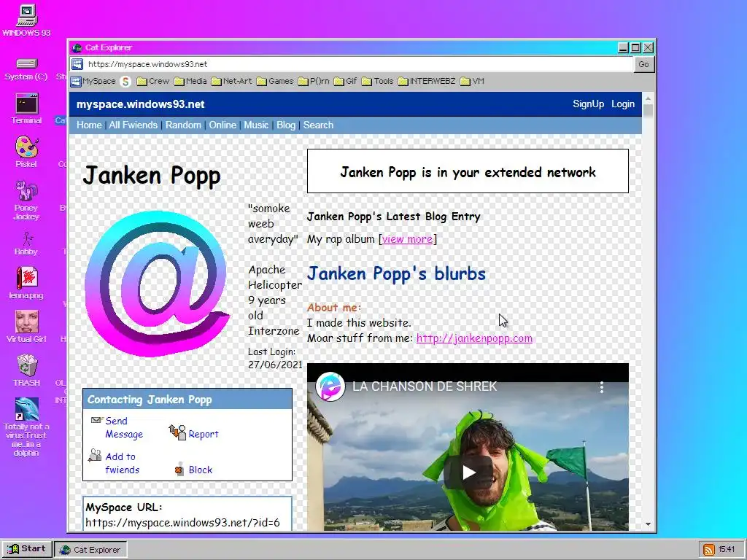Click the MySpace bookmark in bookmarks bar
The width and height of the screenshot is (747, 560).
point(93,81)
